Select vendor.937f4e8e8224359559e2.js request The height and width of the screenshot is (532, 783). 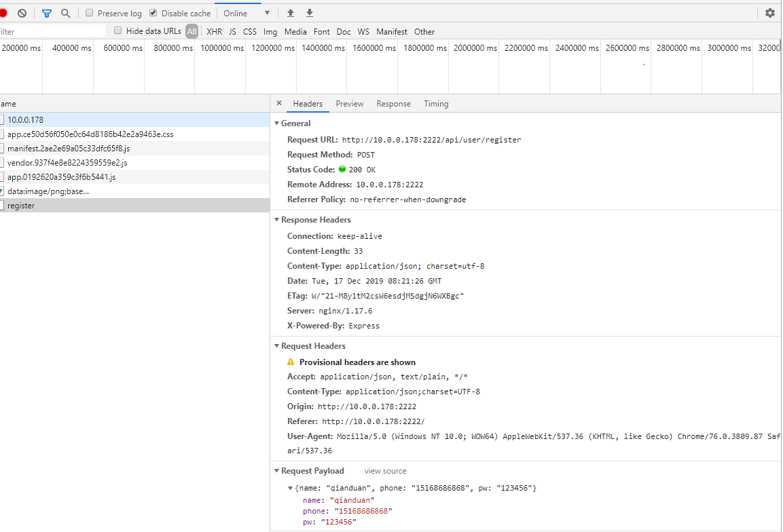coord(135,163)
